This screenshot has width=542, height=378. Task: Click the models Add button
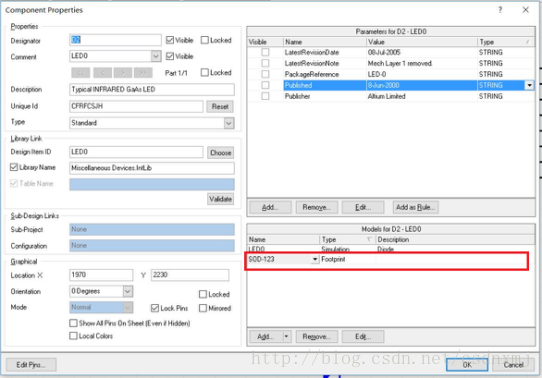266,337
